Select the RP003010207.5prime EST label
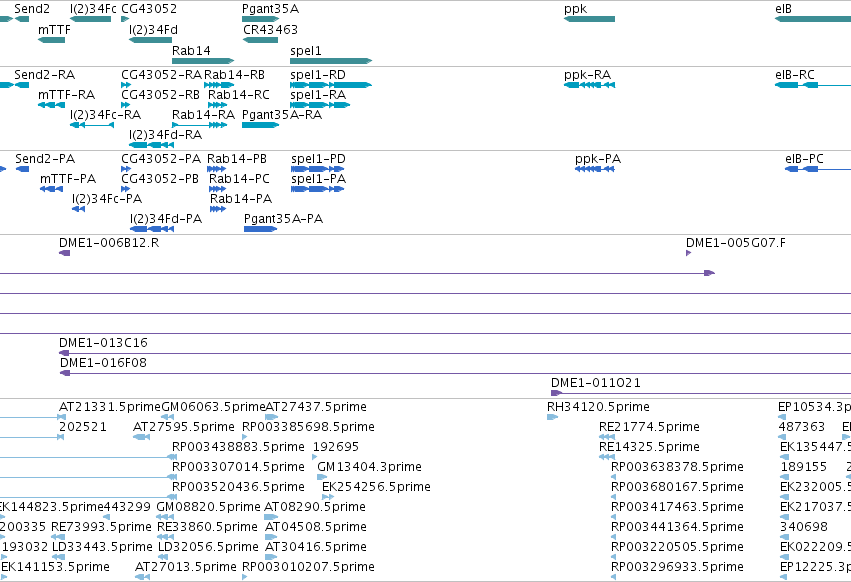 pos(308,567)
